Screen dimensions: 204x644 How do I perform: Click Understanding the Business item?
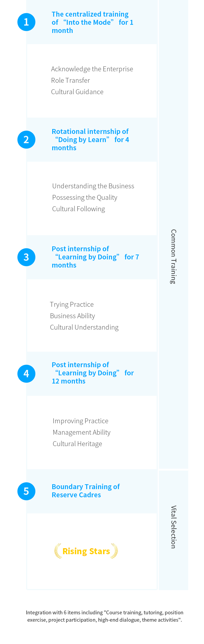pos(93,186)
